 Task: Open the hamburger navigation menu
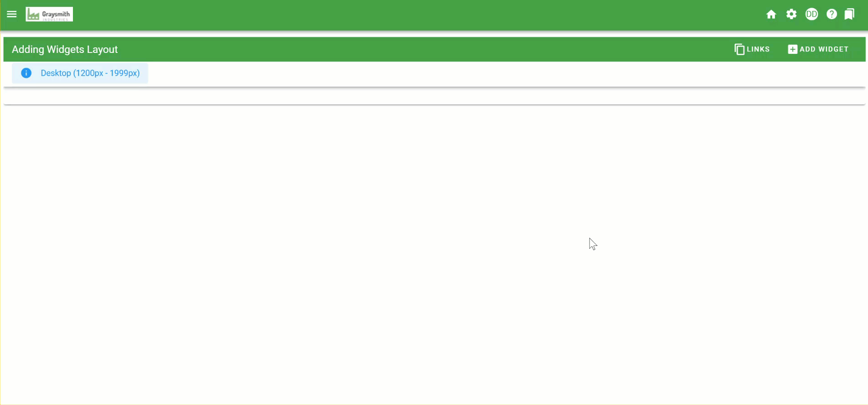[12, 14]
